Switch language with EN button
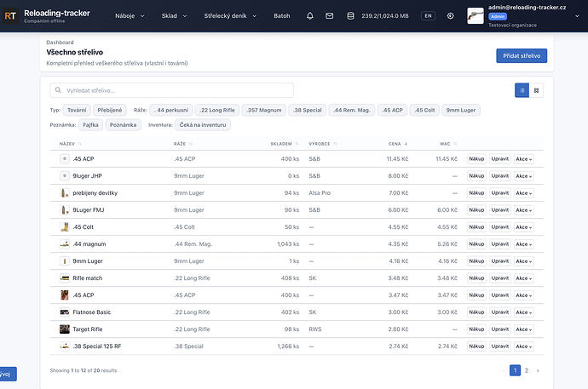This screenshot has width=588, height=389. point(428,15)
